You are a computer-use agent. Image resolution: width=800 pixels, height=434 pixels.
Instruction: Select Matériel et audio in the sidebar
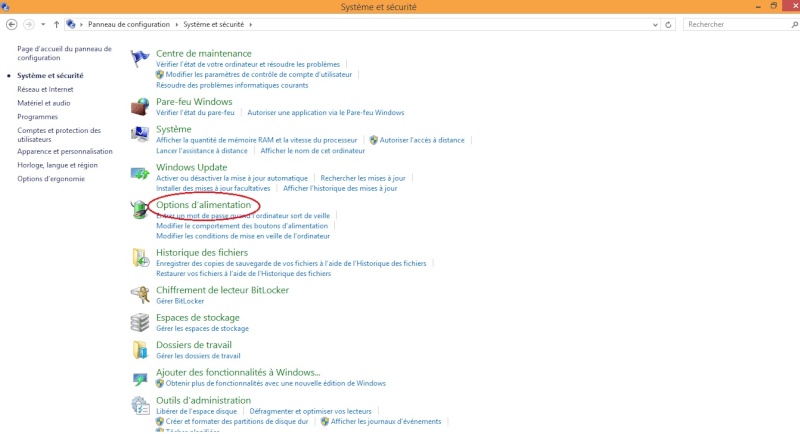44,103
